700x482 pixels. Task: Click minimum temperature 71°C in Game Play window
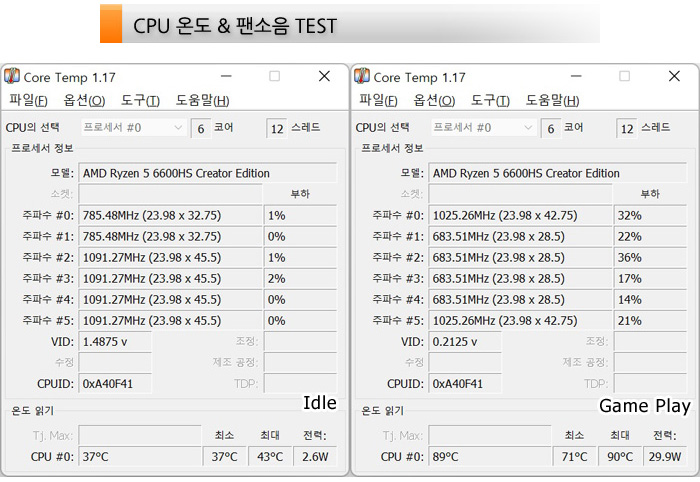click(575, 456)
